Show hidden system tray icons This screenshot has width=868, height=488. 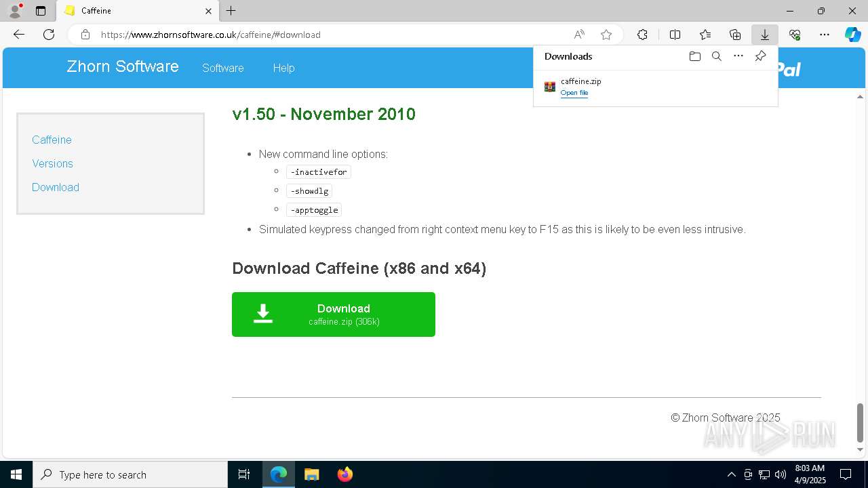[x=731, y=474]
